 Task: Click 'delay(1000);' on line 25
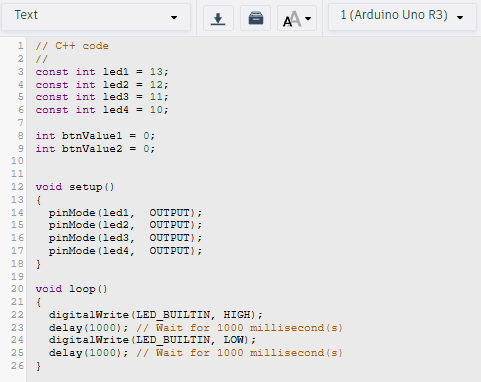(x=88, y=353)
